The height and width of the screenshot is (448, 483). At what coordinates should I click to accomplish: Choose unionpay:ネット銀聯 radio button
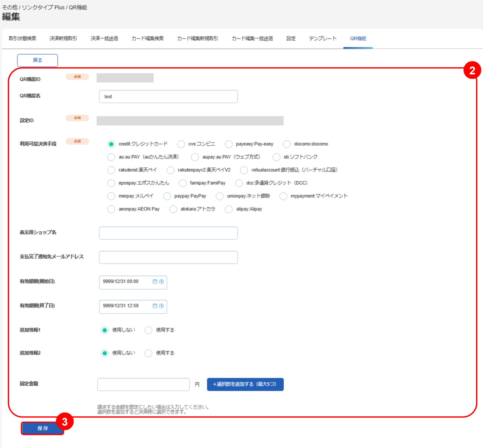[220, 196]
